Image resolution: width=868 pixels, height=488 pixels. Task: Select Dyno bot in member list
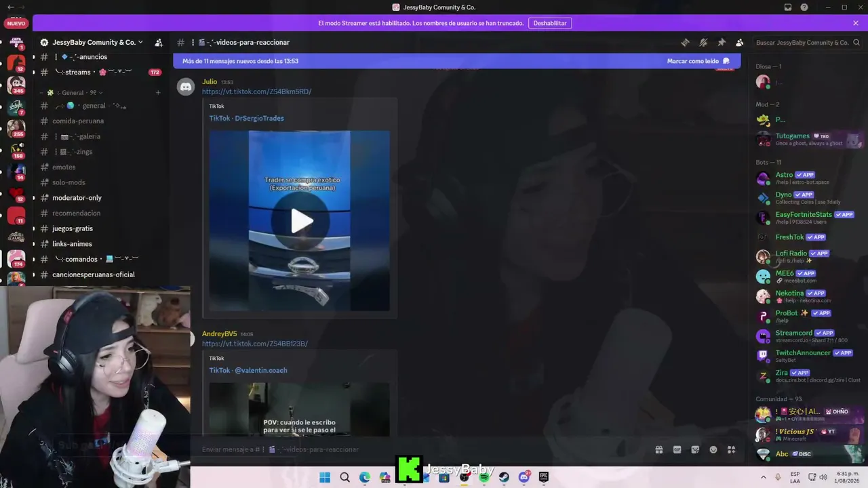tap(809, 198)
